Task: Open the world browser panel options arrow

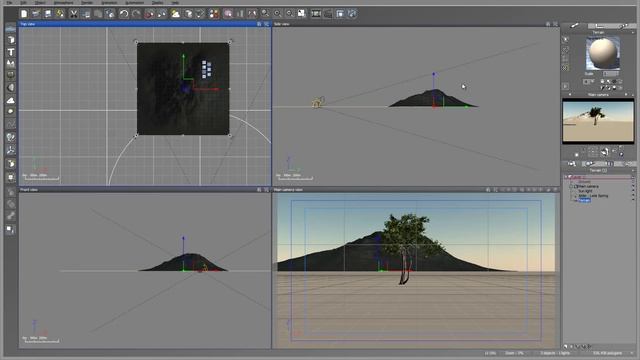Action: point(633,170)
